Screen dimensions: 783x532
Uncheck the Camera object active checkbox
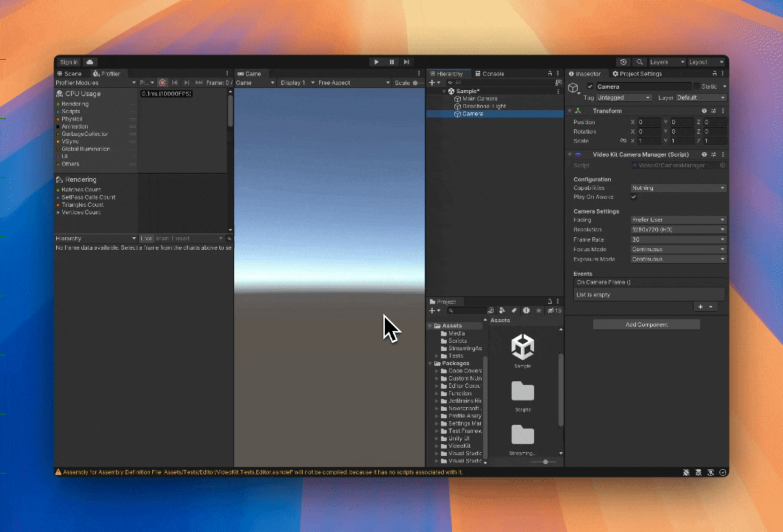(589, 86)
